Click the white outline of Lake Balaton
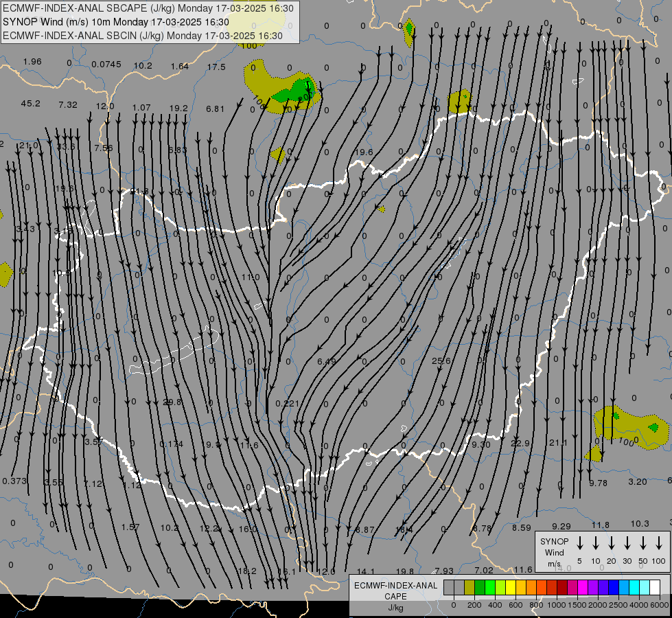This screenshot has width=672, height=618. coord(175,351)
